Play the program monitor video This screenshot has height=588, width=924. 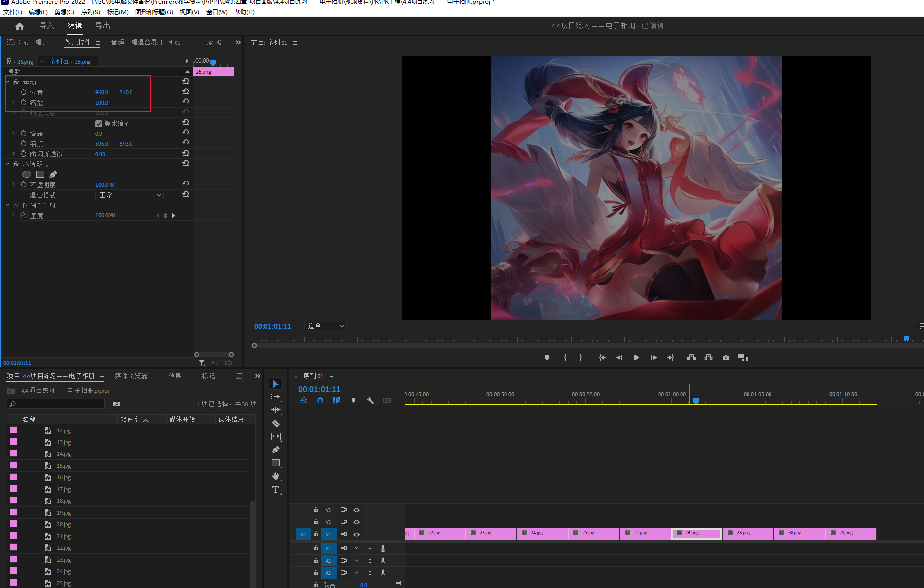tap(636, 358)
